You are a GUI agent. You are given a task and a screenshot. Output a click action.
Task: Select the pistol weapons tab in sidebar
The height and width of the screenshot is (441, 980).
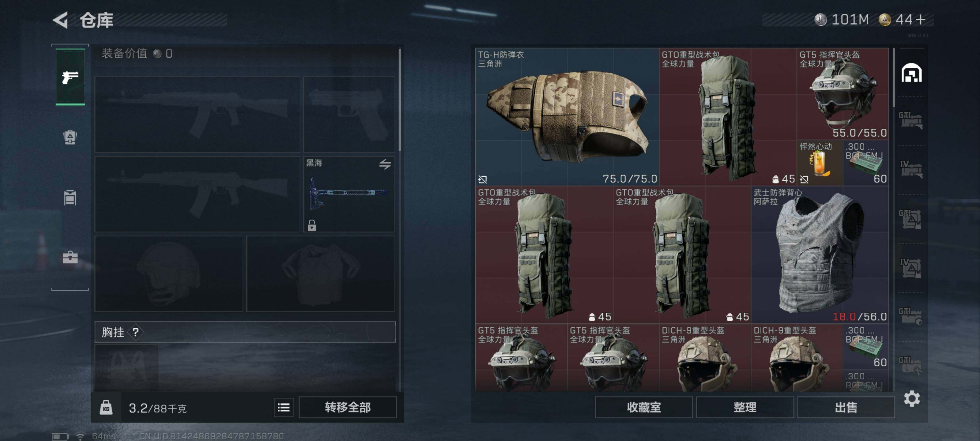(70, 77)
